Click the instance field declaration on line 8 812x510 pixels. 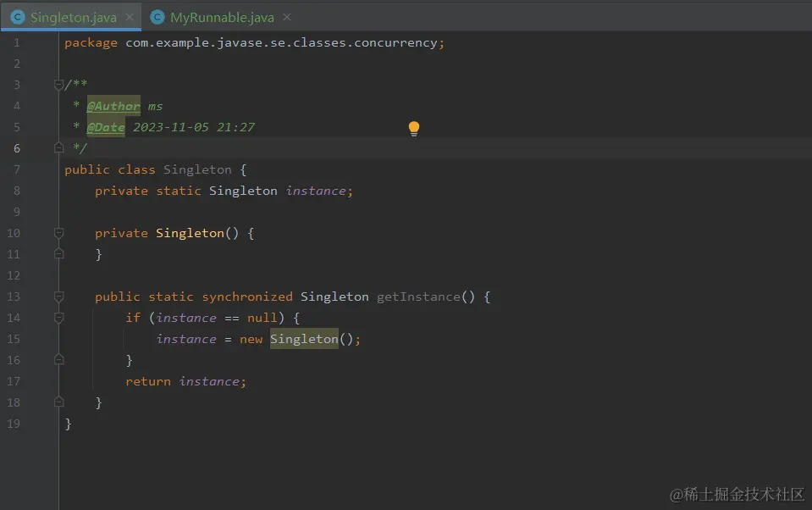[x=315, y=191]
